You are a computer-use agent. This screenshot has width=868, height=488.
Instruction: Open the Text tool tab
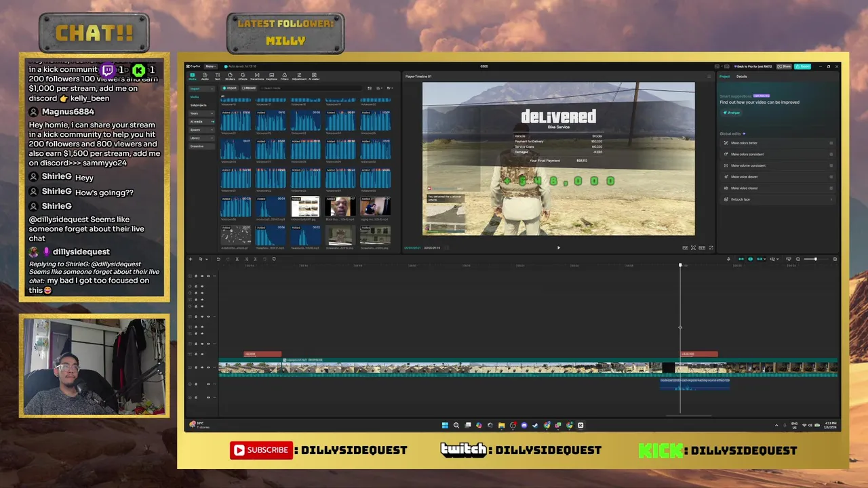click(218, 77)
